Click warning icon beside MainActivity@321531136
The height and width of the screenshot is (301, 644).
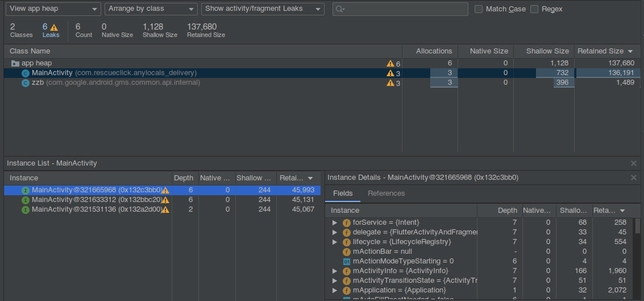[165, 210]
